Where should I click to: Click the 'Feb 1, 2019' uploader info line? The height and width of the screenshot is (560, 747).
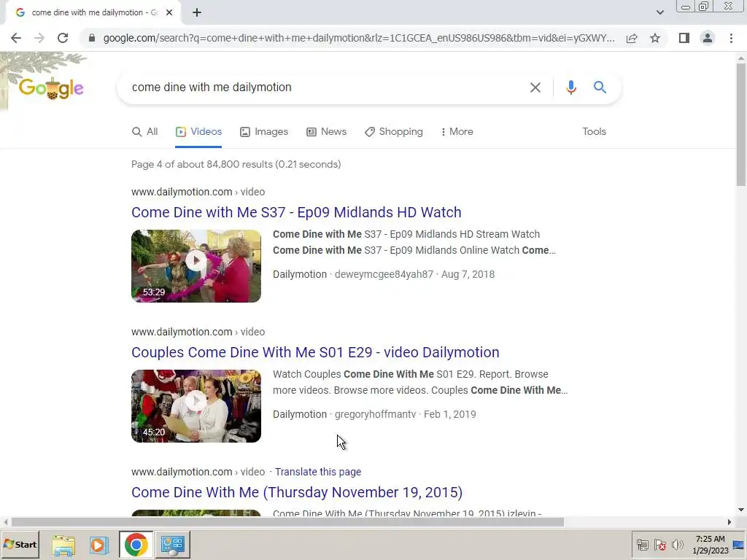374,415
